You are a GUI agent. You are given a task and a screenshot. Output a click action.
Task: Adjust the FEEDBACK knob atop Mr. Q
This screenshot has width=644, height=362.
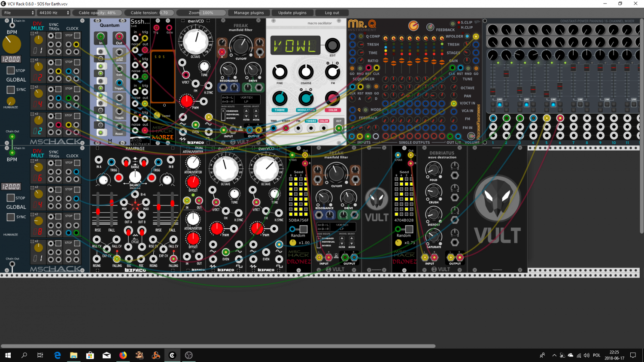[430, 27]
